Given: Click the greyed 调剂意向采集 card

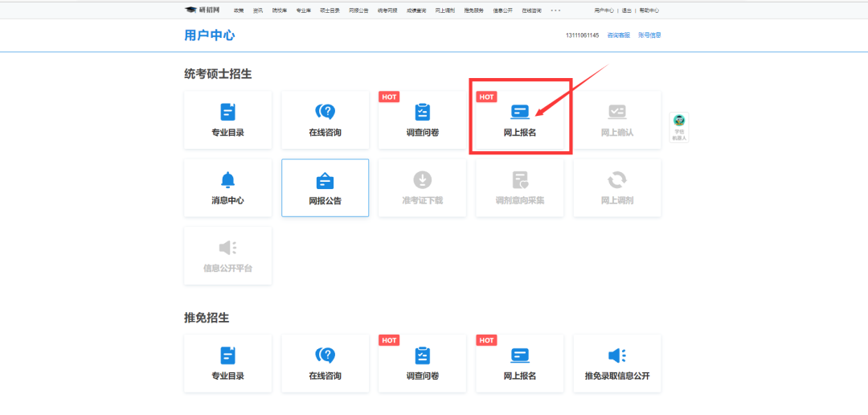Looking at the screenshot, I should pyautogui.click(x=520, y=188).
